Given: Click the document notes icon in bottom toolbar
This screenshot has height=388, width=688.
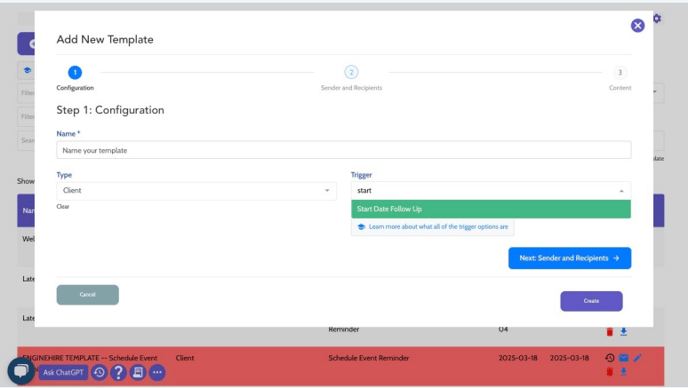Looking at the screenshot, I should point(138,373).
